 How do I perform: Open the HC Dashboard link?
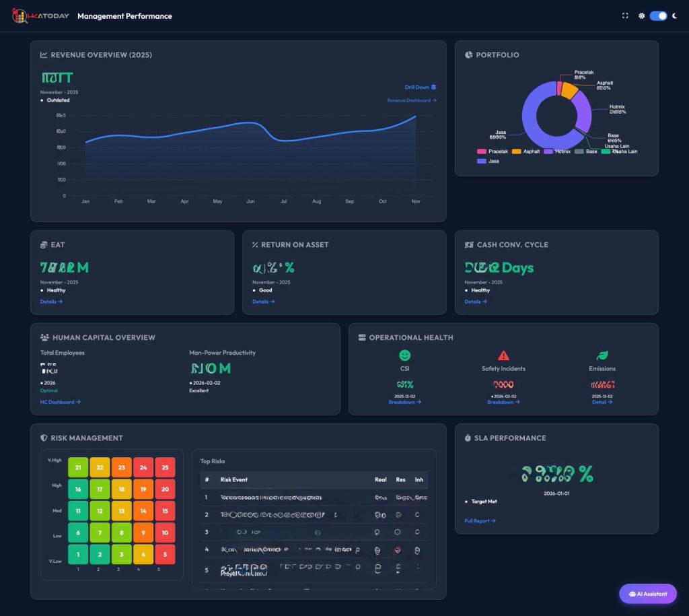60,402
